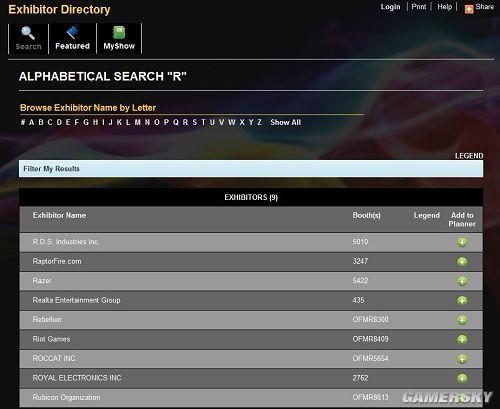
Task: Open the Rubicon Organization listing
Action: point(66,397)
